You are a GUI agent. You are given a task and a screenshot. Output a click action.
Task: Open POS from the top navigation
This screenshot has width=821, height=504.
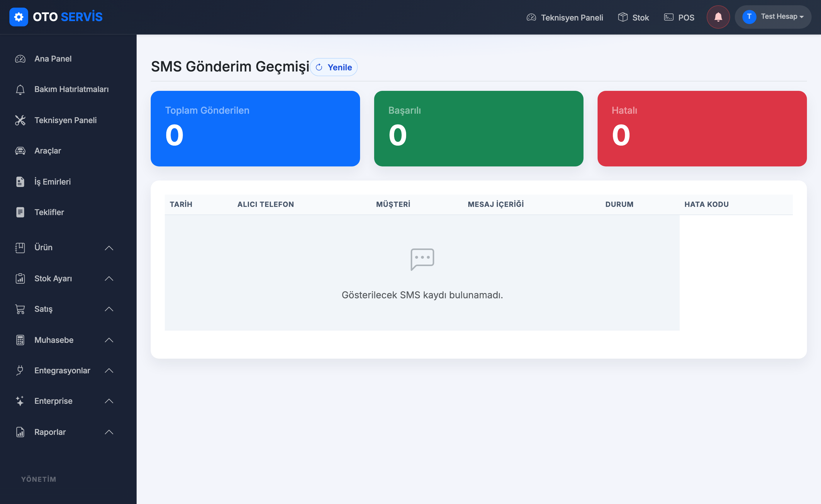pyautogui.click(x=679, y=17)
